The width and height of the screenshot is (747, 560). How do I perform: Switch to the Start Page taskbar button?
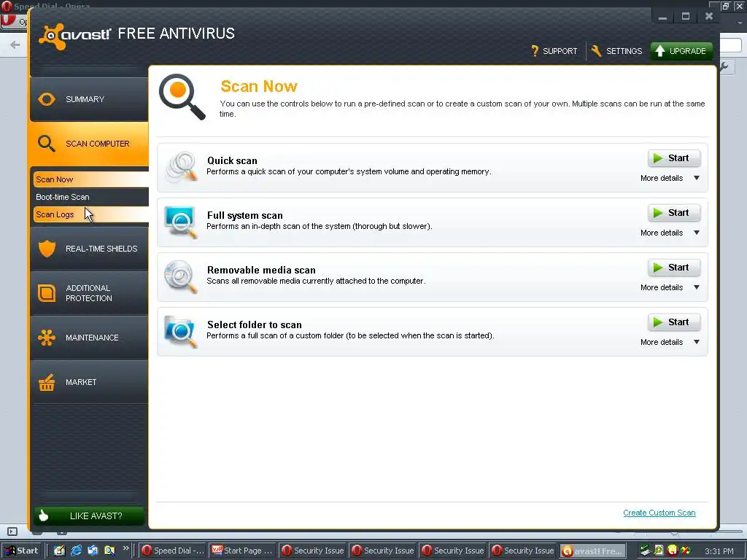click(242, 551)
